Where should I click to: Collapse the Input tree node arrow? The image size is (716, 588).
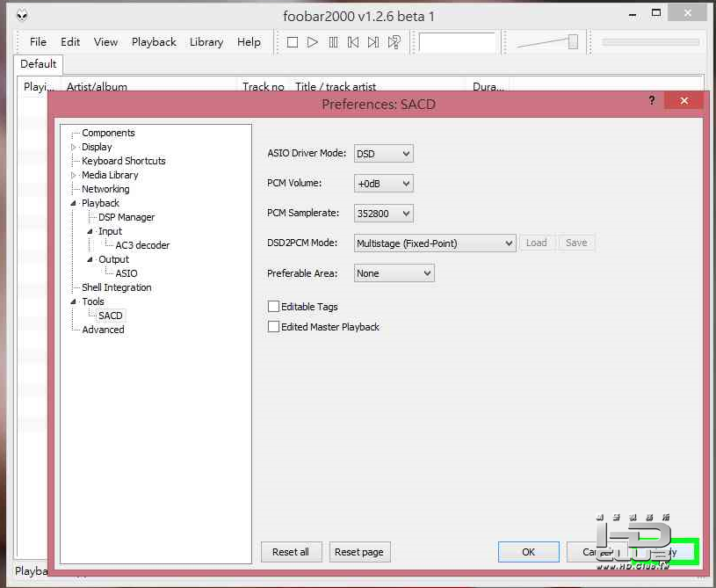(90, 232)
